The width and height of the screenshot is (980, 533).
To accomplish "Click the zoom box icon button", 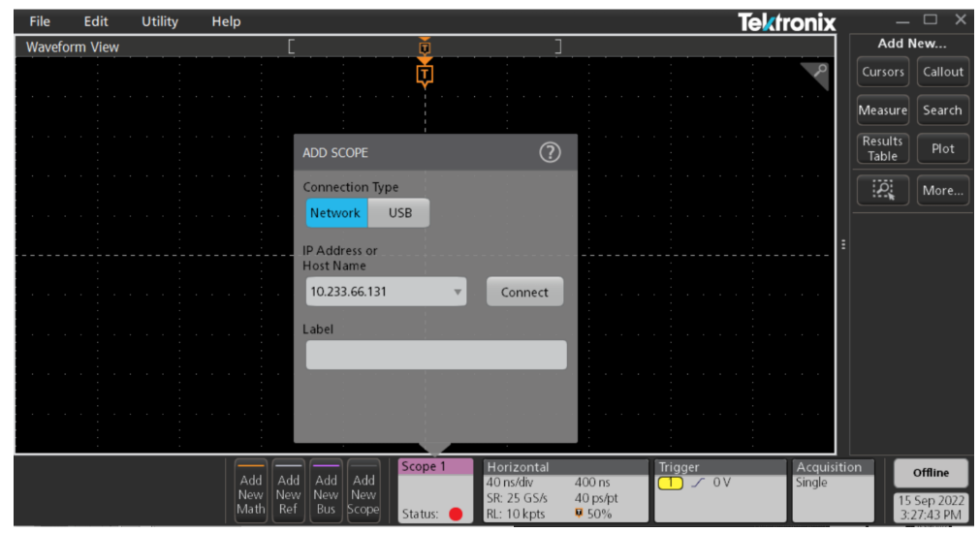I will (x=882, y=190).
